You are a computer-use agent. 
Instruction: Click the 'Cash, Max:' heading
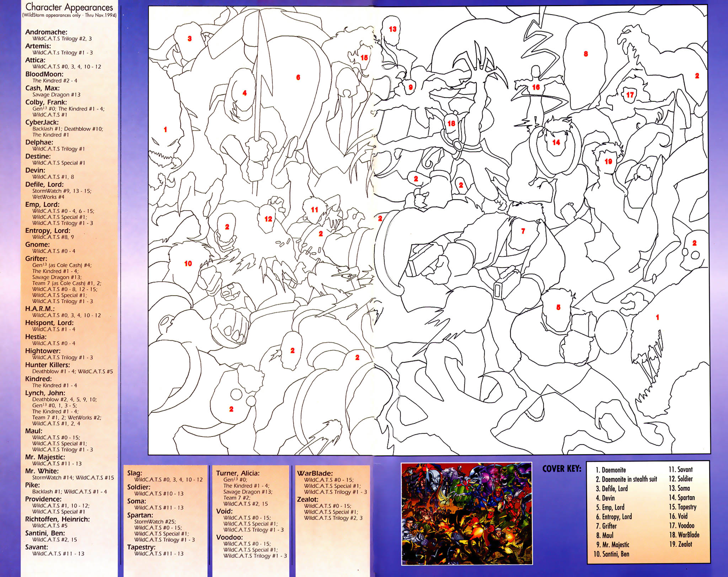[x=42, y=88]
